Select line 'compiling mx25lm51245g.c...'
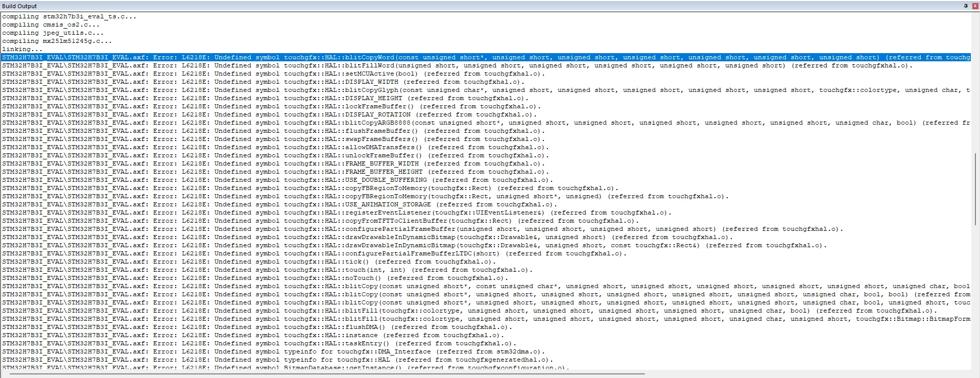The image size is (980, 378). pos(57,41)
